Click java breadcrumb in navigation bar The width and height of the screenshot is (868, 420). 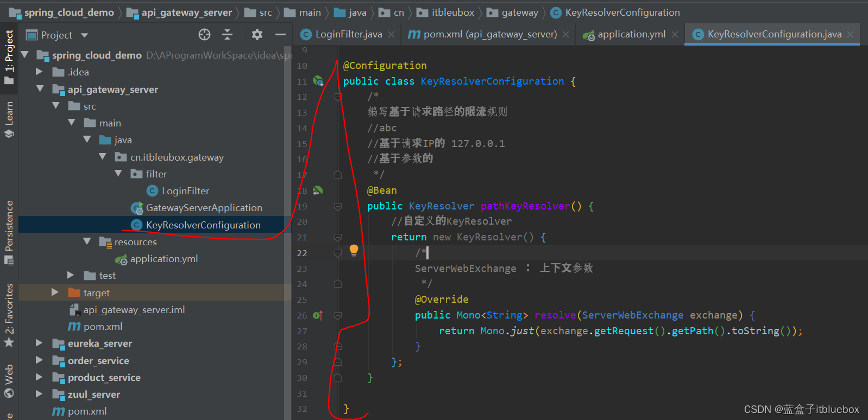[x=350, y=12]
